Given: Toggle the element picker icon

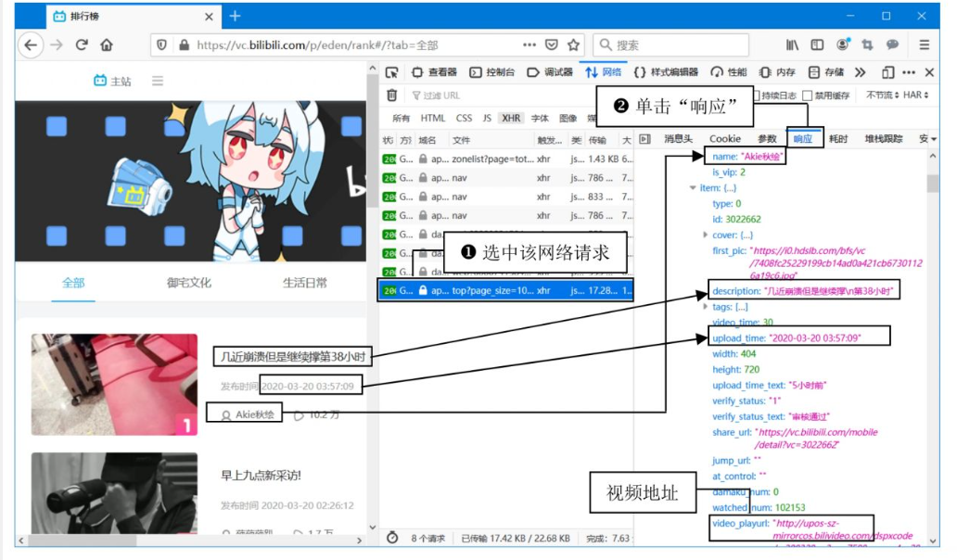Looking at the screenshot, I should (x=391, y=71).
